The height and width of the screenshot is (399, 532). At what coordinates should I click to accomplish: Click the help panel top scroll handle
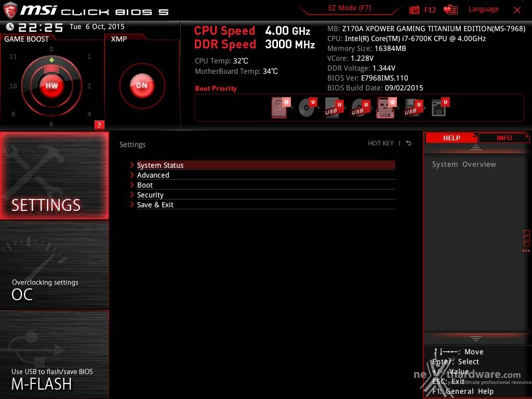476,147
